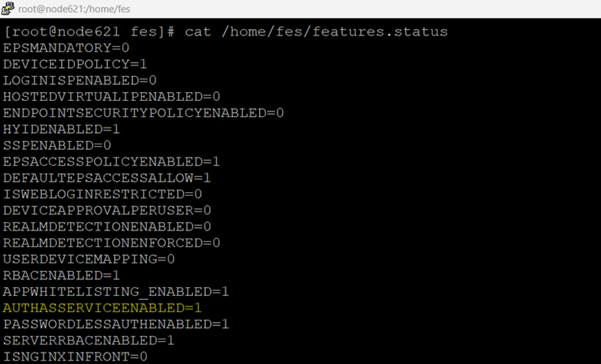
Task: Click the PASSWORDLESSAUTHENABLED=1 line
Action: tap(116, 323)
